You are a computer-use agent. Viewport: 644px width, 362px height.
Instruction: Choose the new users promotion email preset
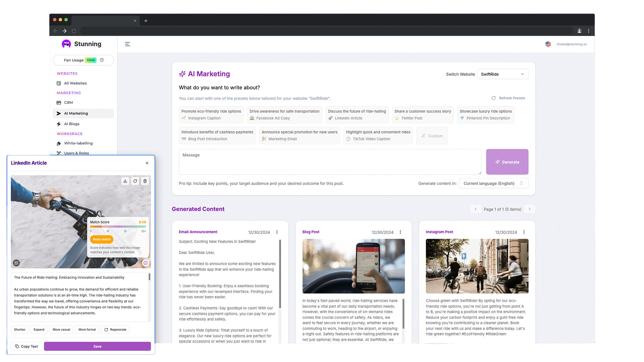coord(300,135)
